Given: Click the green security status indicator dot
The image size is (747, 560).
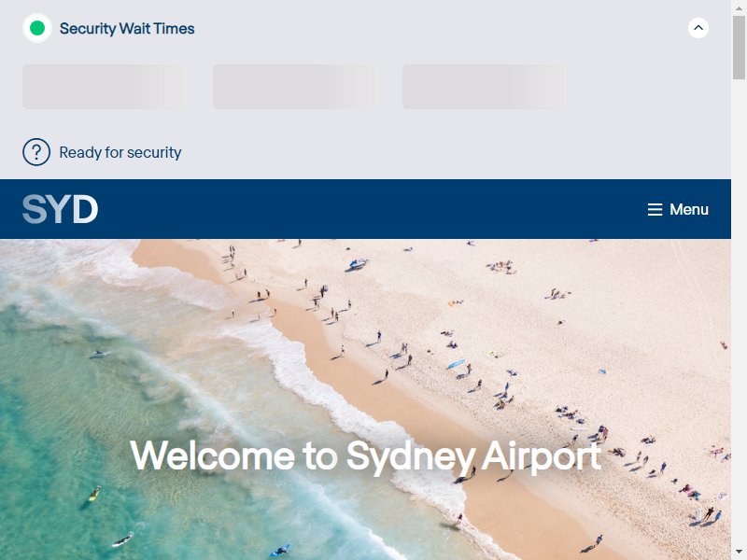Looking at the screenshot, I should coord(37,28).
